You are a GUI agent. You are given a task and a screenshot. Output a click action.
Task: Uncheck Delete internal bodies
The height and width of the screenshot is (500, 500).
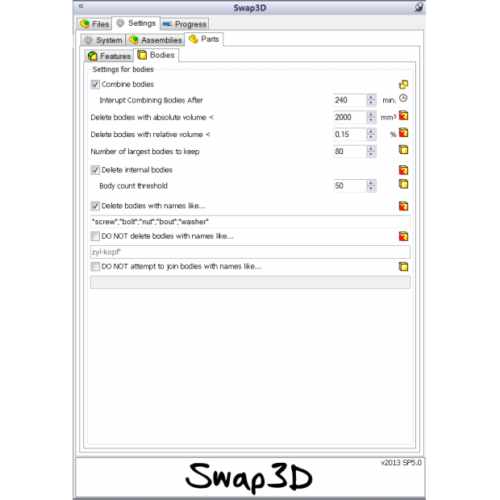point(95,170)
